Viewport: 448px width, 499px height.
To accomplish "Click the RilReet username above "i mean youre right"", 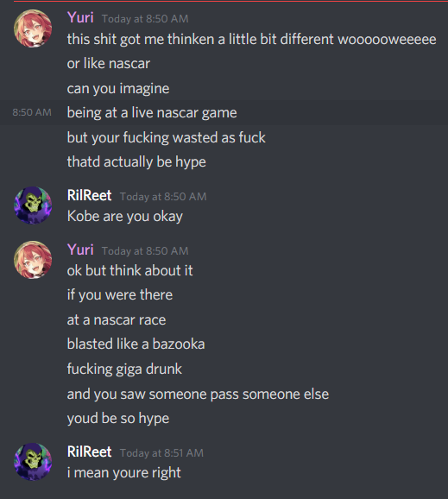I will (89, 452).
